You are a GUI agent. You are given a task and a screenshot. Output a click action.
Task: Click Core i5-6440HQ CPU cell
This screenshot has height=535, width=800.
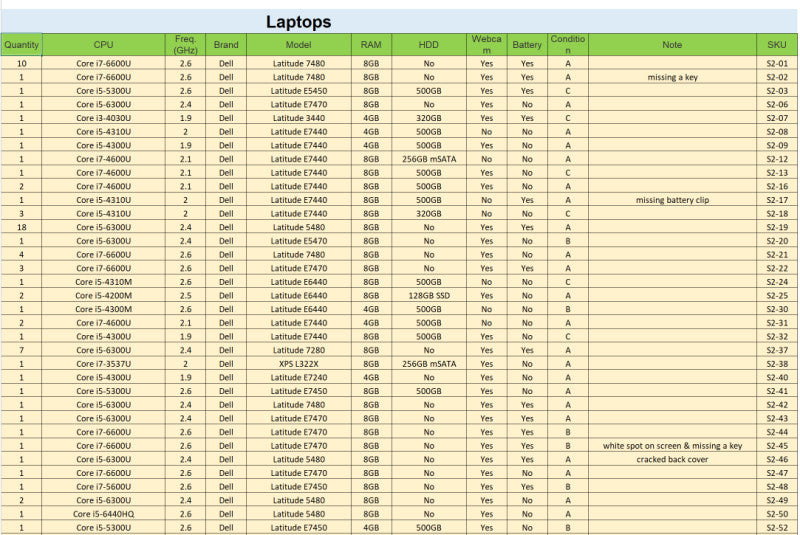click(104, 514)
